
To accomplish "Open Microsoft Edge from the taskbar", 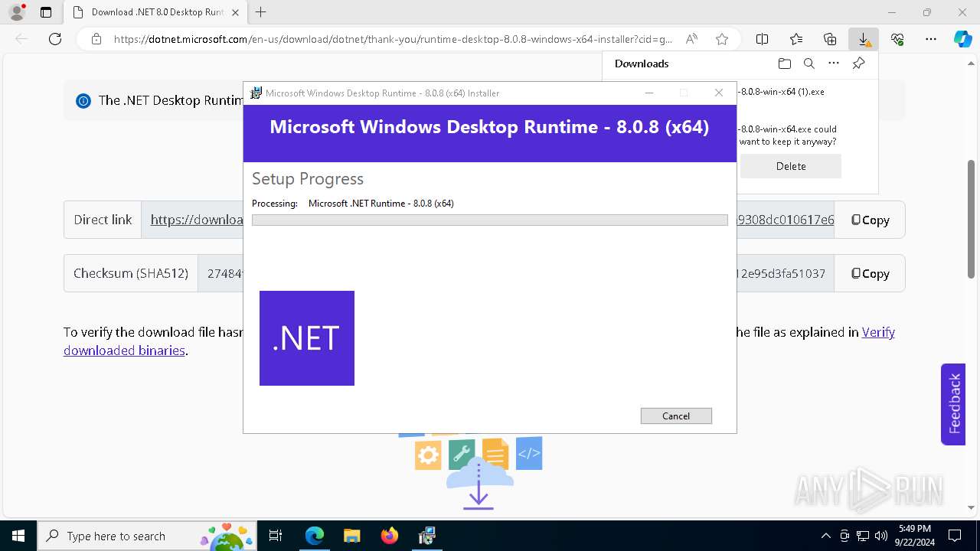I will (x=315, y=536).
